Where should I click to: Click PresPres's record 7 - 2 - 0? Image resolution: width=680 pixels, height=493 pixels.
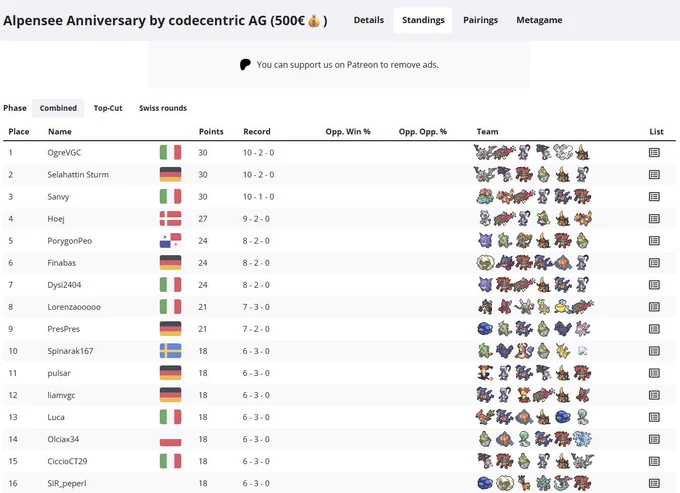click(x=256, y=329)
